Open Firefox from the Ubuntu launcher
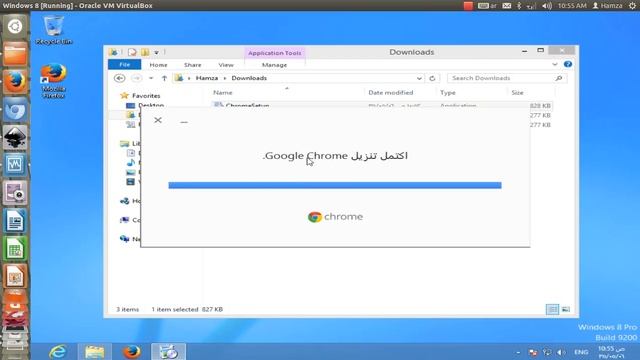The image size is (640, 360). [x=15, y=82]
